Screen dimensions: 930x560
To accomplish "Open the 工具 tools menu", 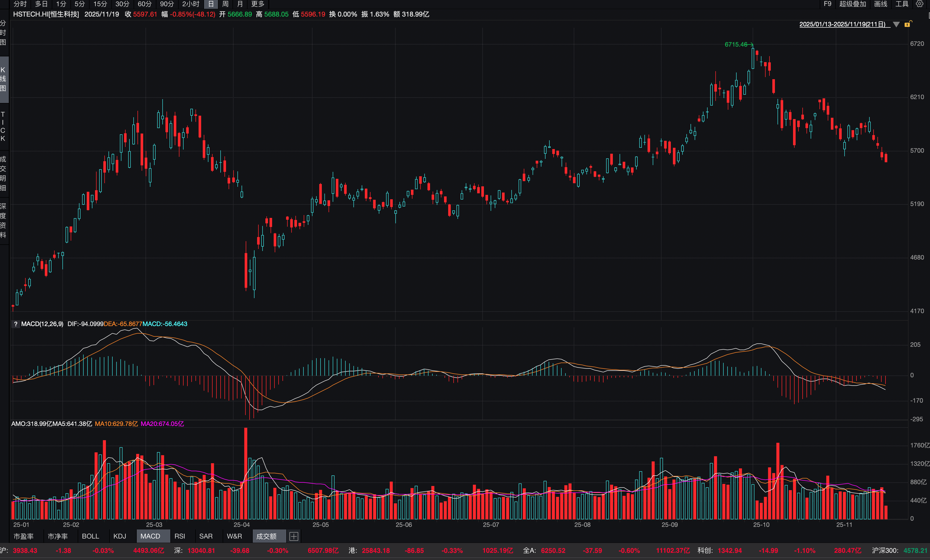I will tap(902, 4).
